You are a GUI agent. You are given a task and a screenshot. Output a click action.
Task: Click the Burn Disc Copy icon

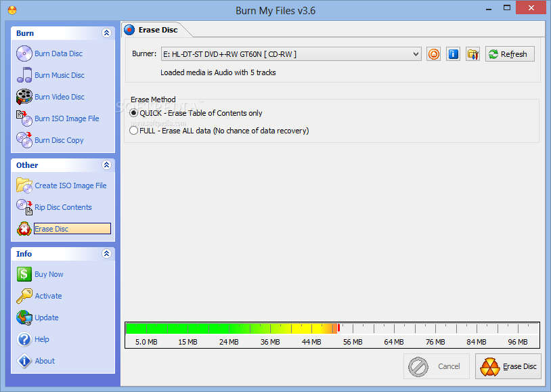pos(24,140)
